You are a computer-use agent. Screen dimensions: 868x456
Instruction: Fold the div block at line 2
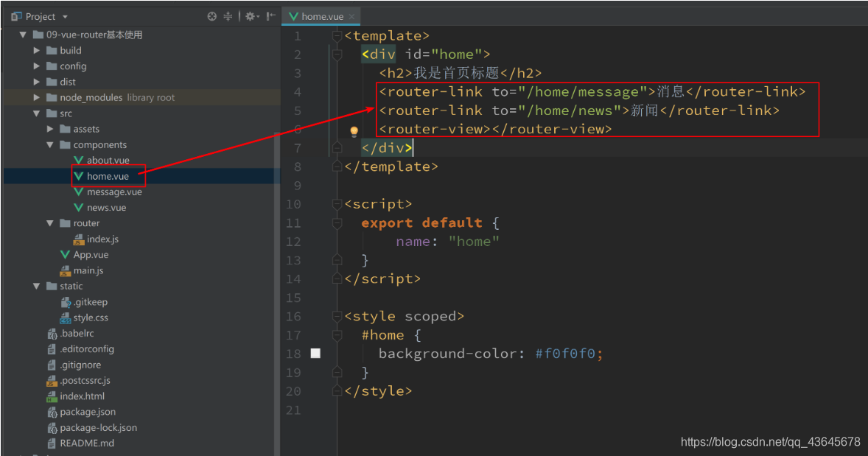coord(337,55)
